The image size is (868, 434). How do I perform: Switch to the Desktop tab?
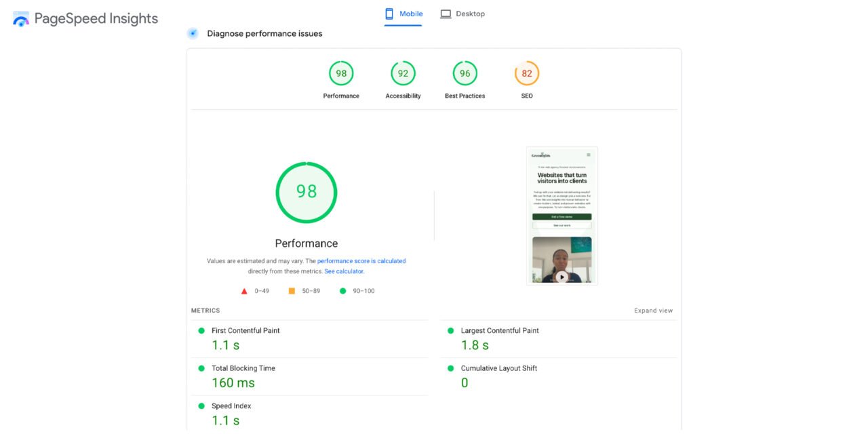tap(469, 13)
